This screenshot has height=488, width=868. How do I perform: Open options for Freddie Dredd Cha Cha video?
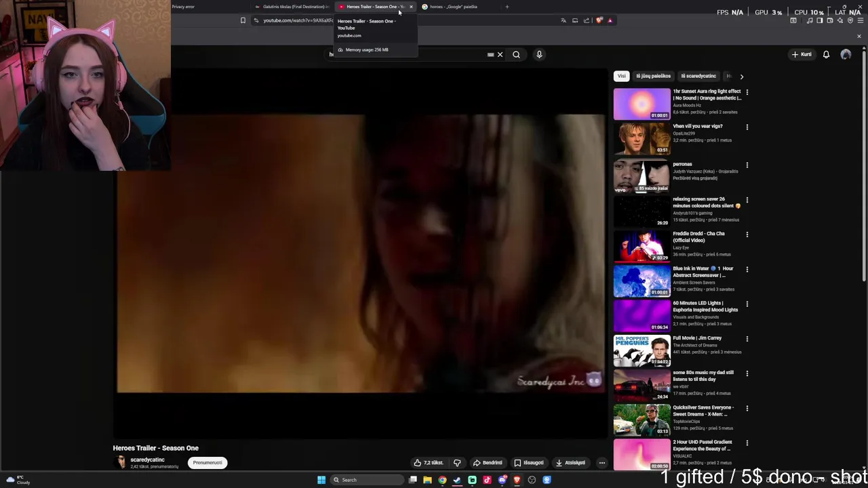[747, 235]
